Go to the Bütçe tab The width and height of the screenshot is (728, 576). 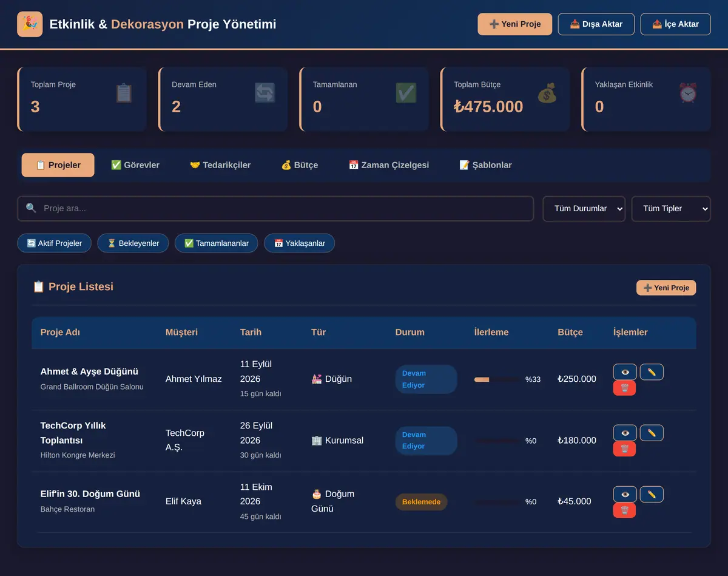coord(300,165)
